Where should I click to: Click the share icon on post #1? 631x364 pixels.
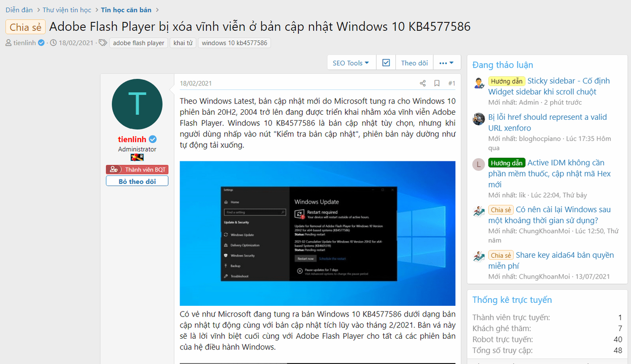[423, 83]
